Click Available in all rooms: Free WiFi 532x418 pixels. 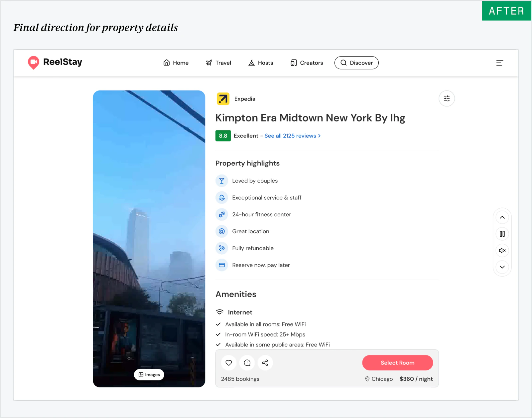pos(265,324)
